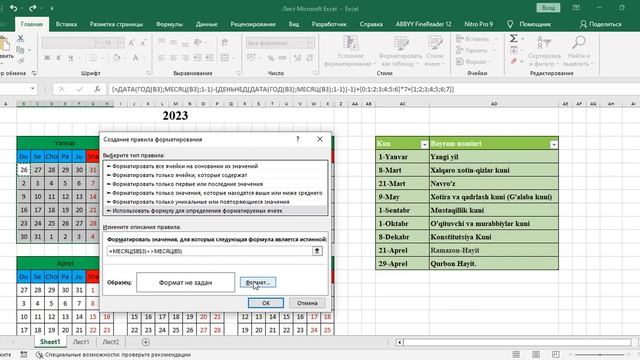
Task: Open Найти и выделить magnifier
Action: [x=579, y=51]
